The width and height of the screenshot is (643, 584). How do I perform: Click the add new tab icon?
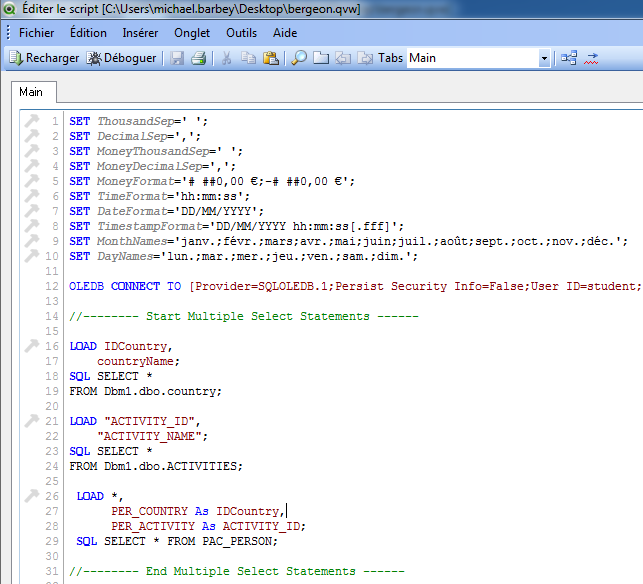click(321, 58)
